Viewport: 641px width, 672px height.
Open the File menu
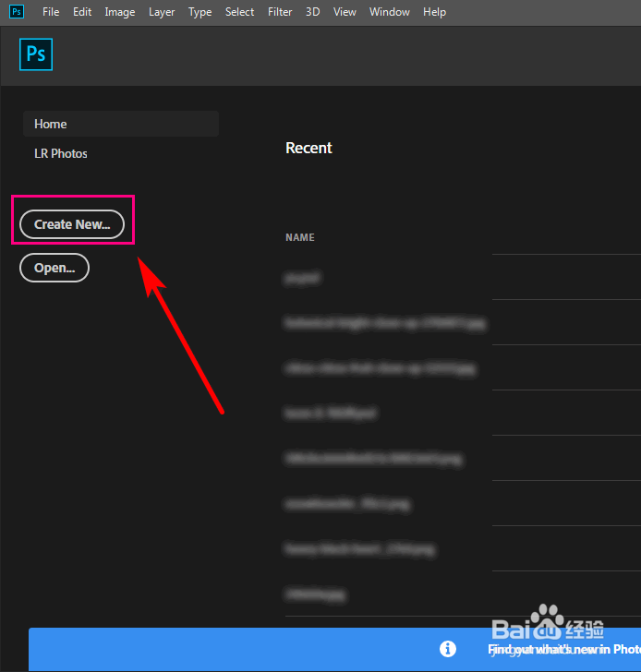51,12
